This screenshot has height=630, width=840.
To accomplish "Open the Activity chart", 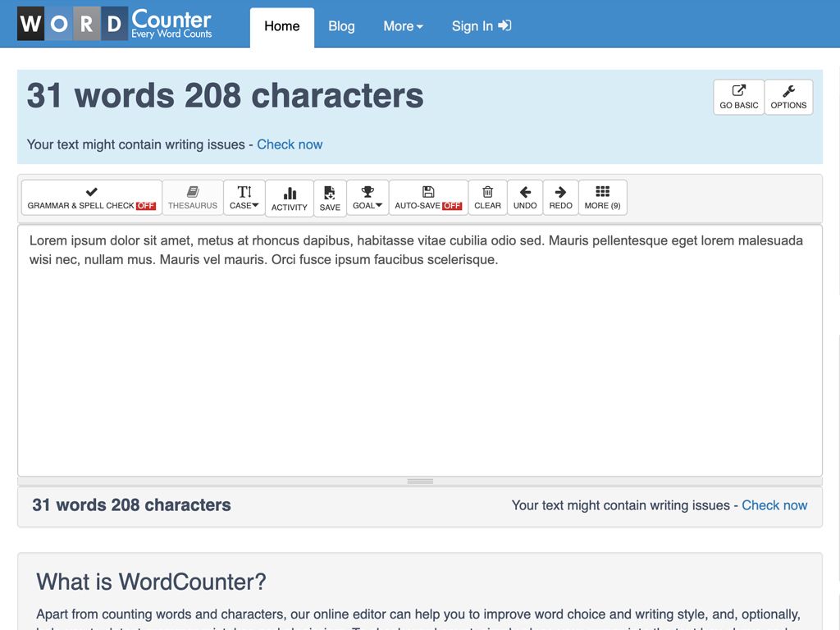I will [x=290, y=199].
